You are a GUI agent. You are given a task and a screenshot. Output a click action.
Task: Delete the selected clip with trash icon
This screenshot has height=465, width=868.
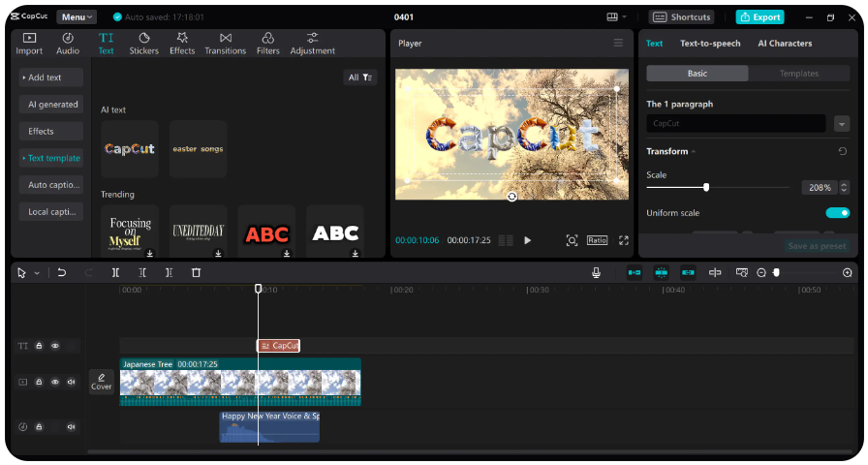coord(196,272)
